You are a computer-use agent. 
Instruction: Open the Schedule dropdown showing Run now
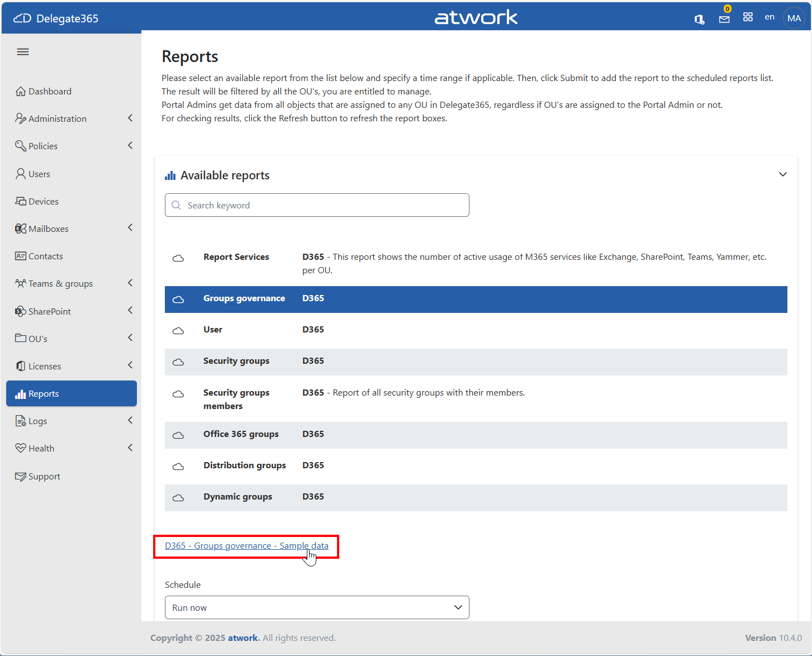(317, 607)
